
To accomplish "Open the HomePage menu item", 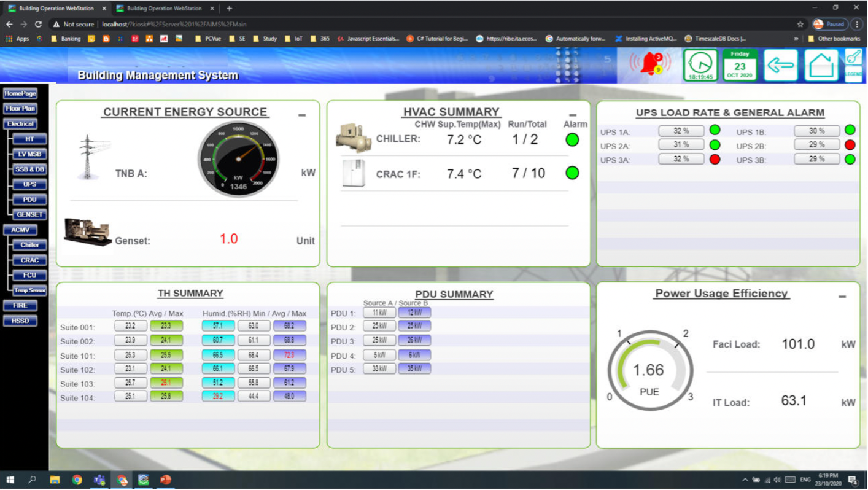I will (20, 93).
